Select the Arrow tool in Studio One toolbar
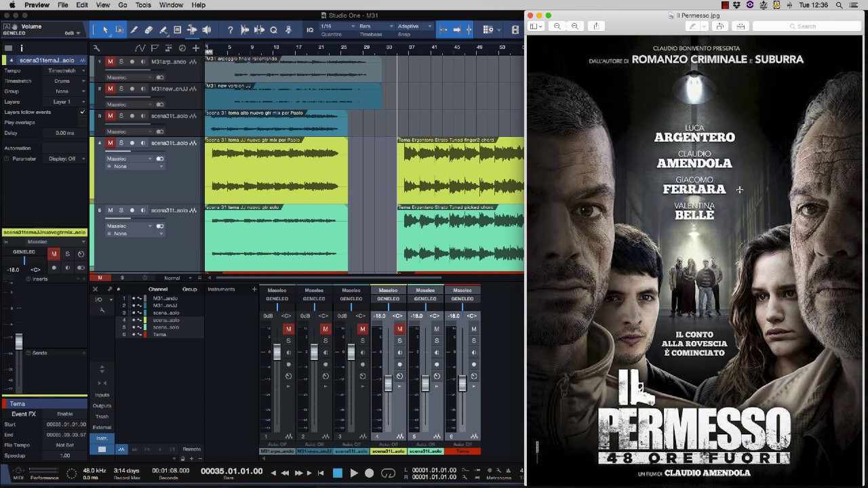 pos(105,30)
